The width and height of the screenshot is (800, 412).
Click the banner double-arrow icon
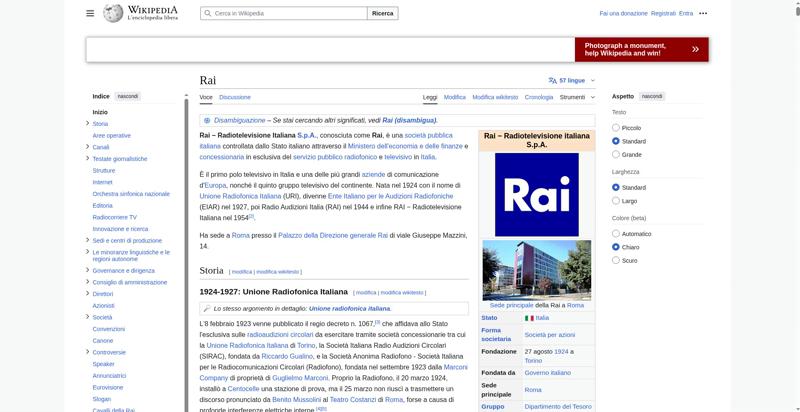[695, 49]
